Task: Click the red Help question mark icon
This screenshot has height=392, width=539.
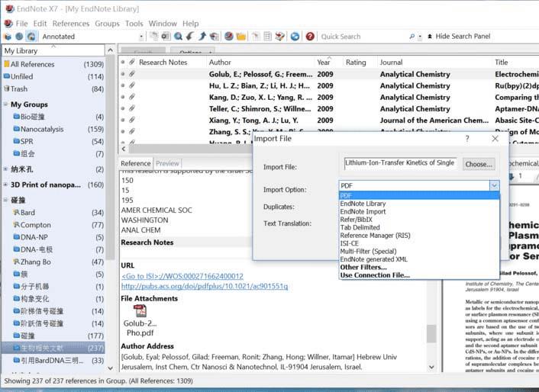Action: pyautogui.click(x=310, y=37)
